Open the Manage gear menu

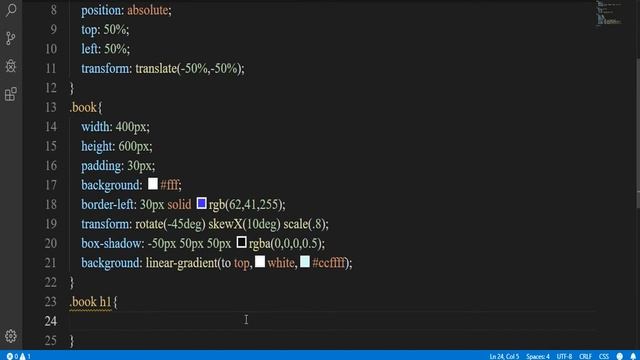point(11,336)
